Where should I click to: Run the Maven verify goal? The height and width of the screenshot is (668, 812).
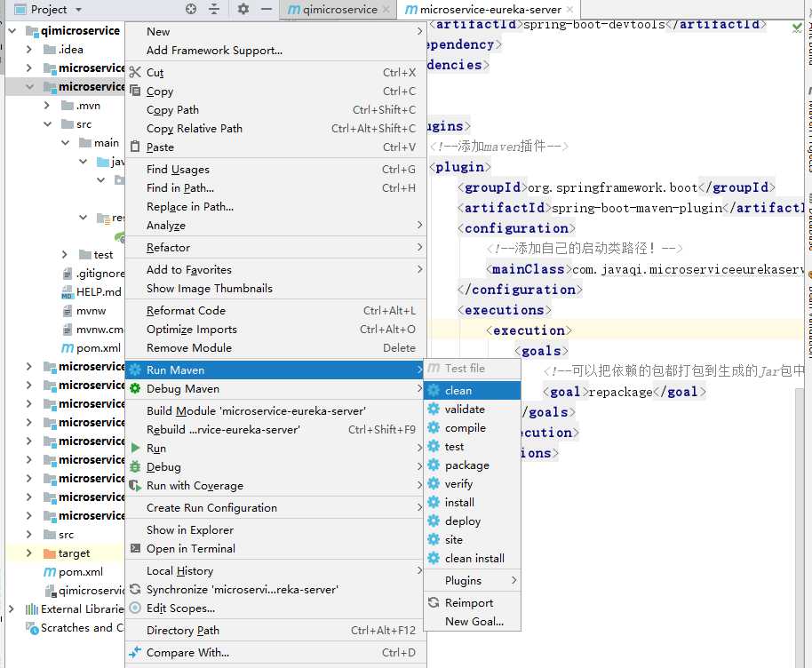coord(473,483)
